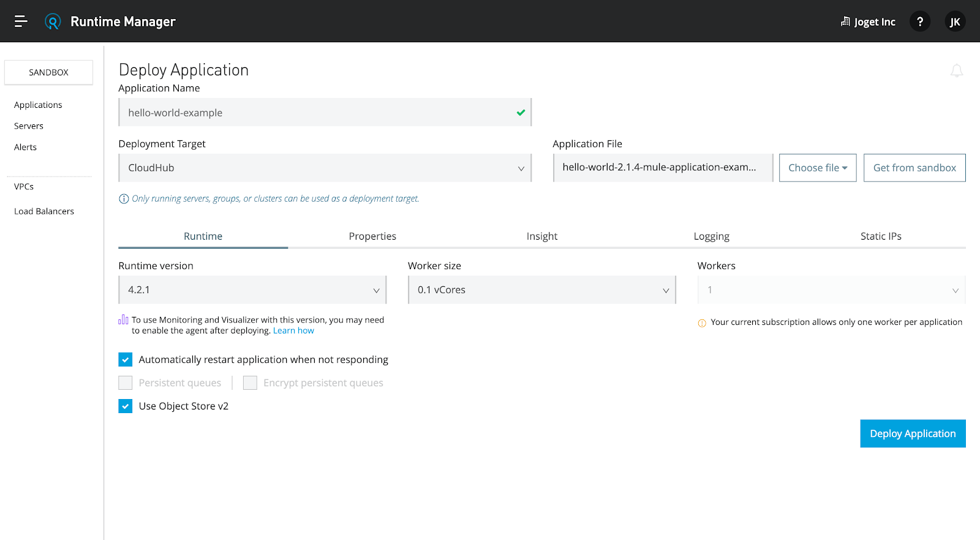The width and height of the screenshot is (980, 540).
Task: Open the JK user avatar menu
Action: coord(954,21)
